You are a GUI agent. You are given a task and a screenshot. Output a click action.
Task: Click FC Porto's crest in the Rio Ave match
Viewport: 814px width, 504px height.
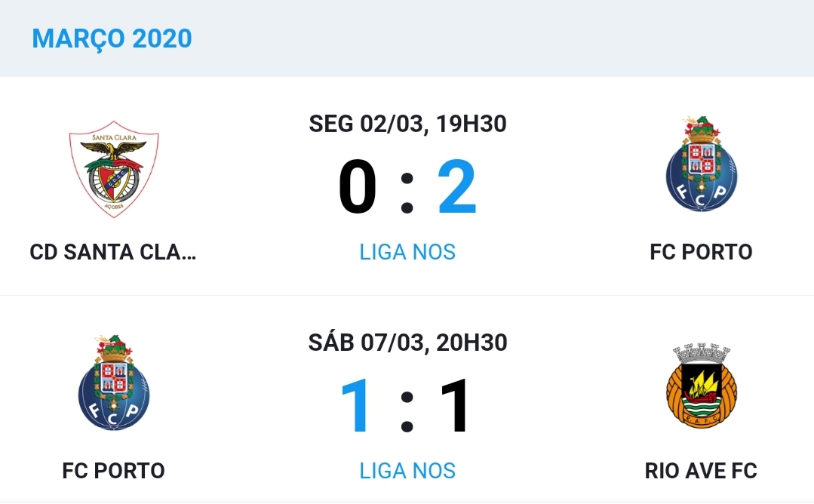pyautogui.click(x=114, y=383)
